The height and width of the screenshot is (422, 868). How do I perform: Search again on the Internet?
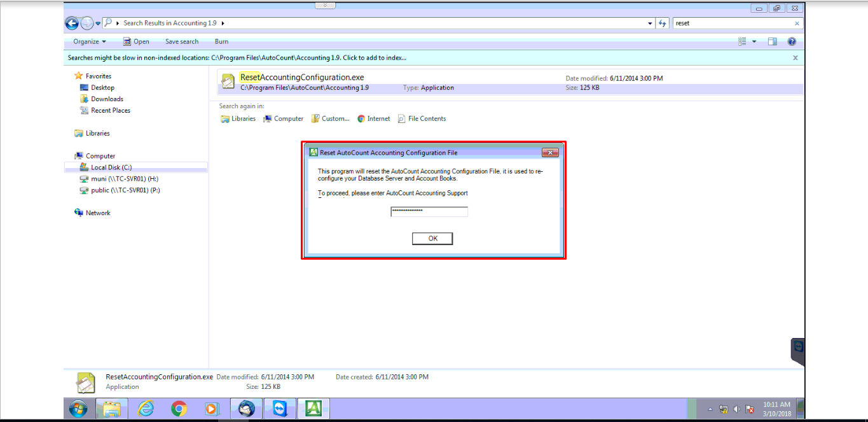tap(374, 118)
